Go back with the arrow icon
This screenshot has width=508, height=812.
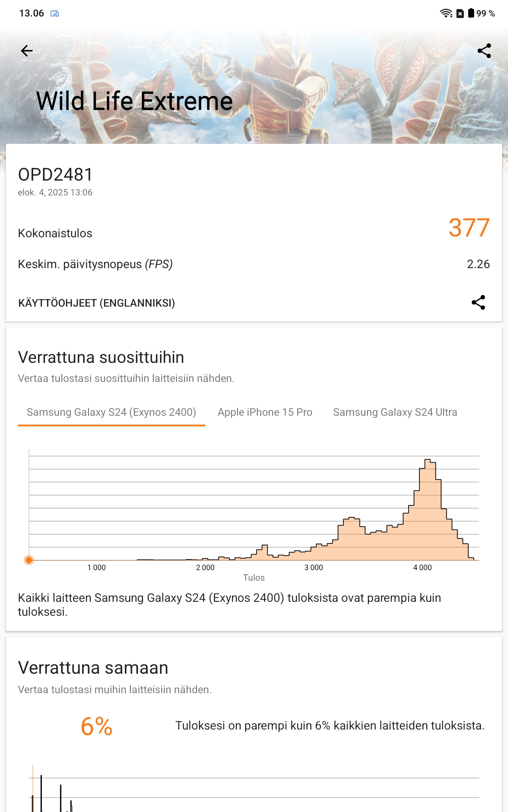(27, 51)
